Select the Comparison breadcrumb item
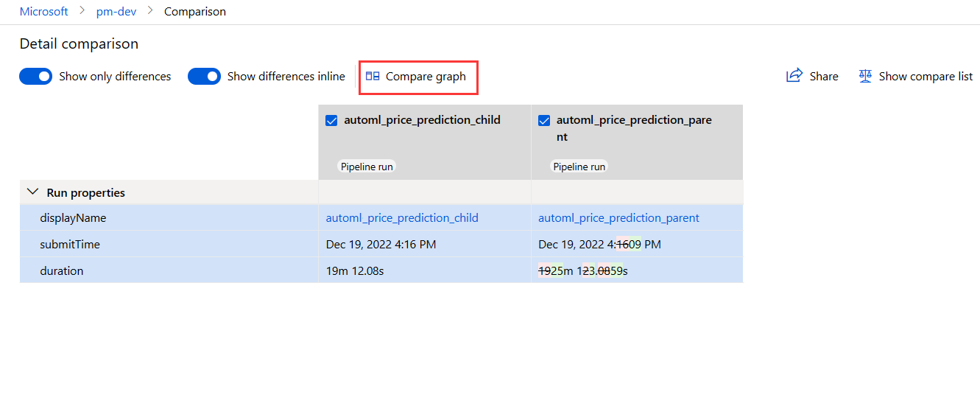This screenshot has height=395, width=980. 195,12
